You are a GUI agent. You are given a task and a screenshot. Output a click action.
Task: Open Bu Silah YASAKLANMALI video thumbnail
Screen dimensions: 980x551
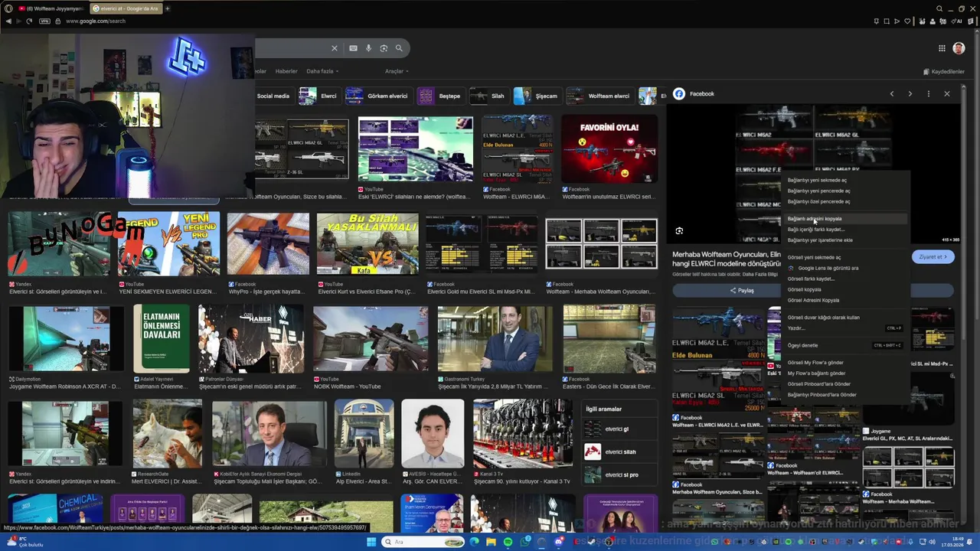click(367, 243)
